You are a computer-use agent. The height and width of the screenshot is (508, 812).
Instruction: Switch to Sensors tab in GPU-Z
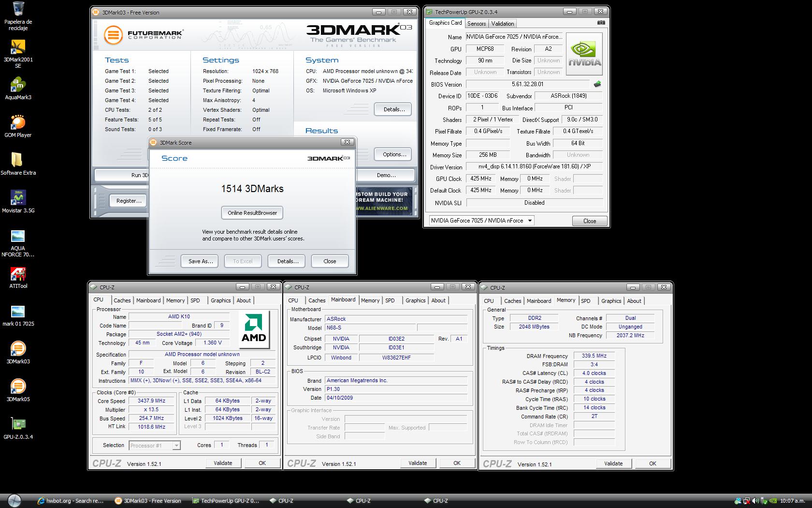pyautogui.click(x=477, y=23)
